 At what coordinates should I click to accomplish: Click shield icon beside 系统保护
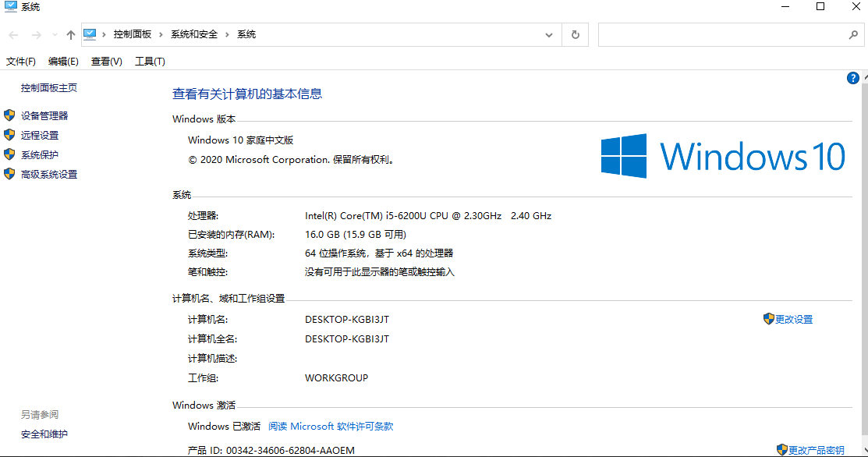pos(9,154)
